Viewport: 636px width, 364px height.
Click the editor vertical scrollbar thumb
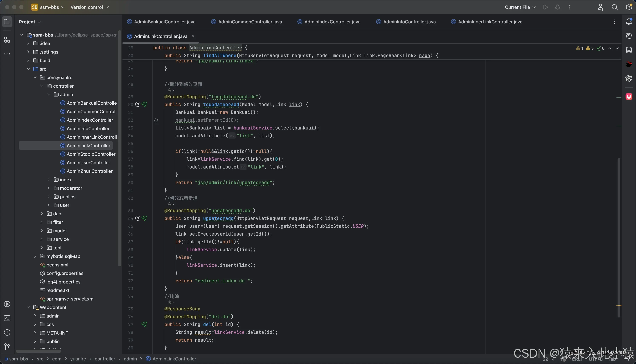coord(619,238)
